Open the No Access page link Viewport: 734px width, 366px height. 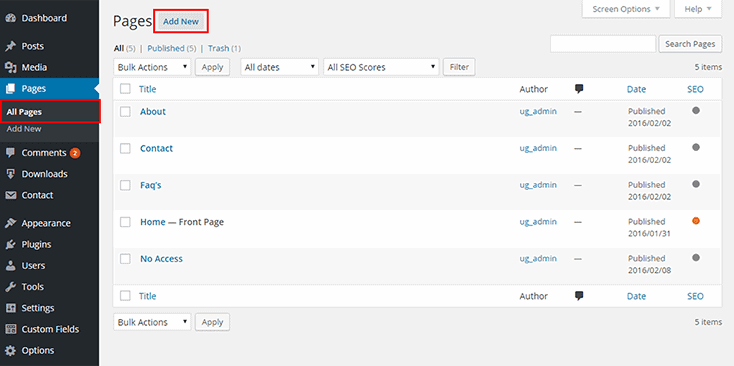[161, 259]
